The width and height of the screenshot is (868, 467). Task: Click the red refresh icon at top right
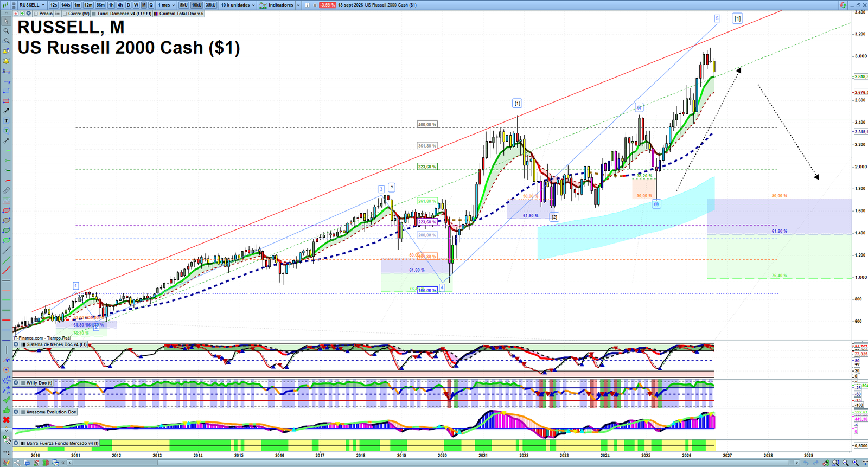[843, 5]
